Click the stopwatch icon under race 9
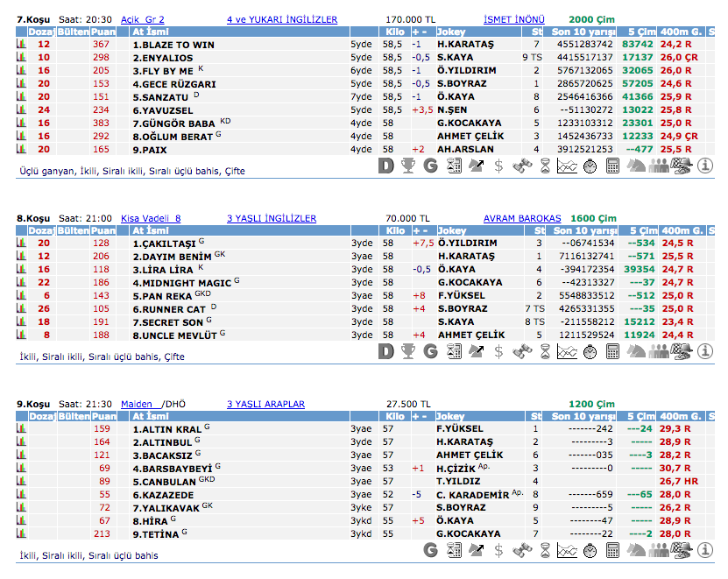This screenshot has width=728, height=579. click(x=590, y=550)
